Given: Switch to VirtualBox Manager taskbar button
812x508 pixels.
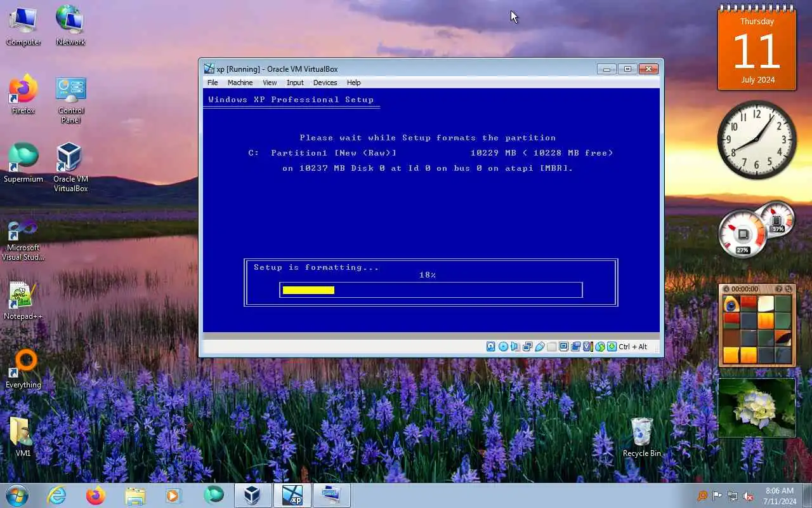Looking at the screenshot, I should [252, 495].
